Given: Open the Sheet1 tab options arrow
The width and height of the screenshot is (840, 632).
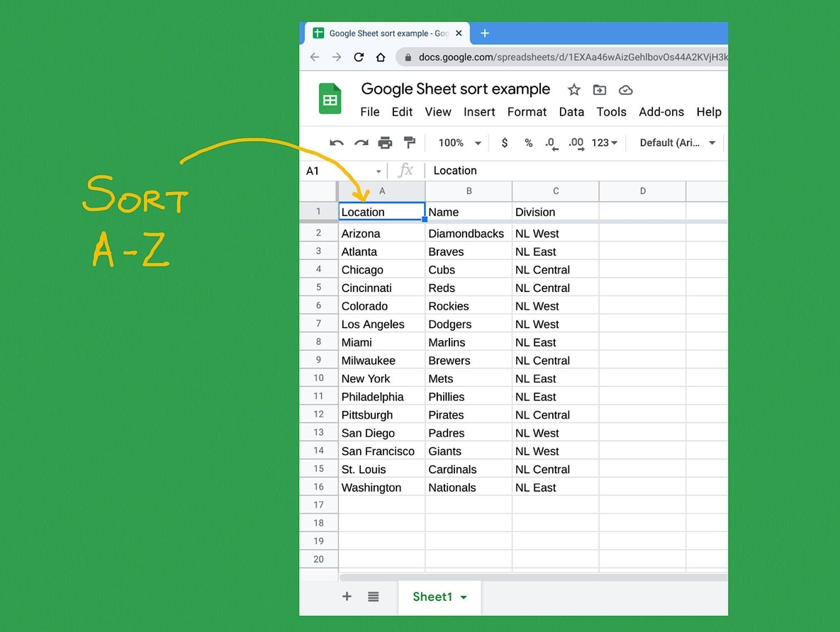Looking at the screenshot, I should point(464,597).
